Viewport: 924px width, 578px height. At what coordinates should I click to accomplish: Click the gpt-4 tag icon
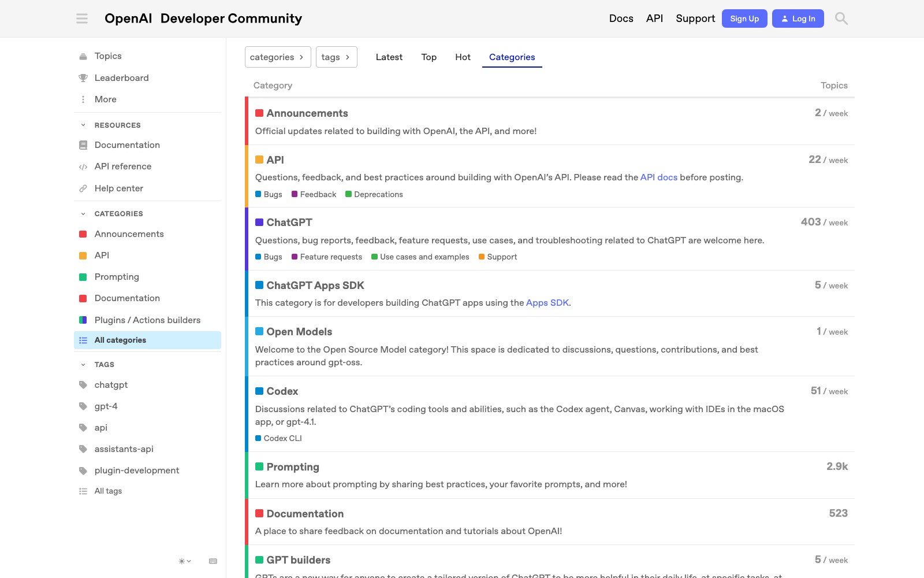(x=83, y=406)
